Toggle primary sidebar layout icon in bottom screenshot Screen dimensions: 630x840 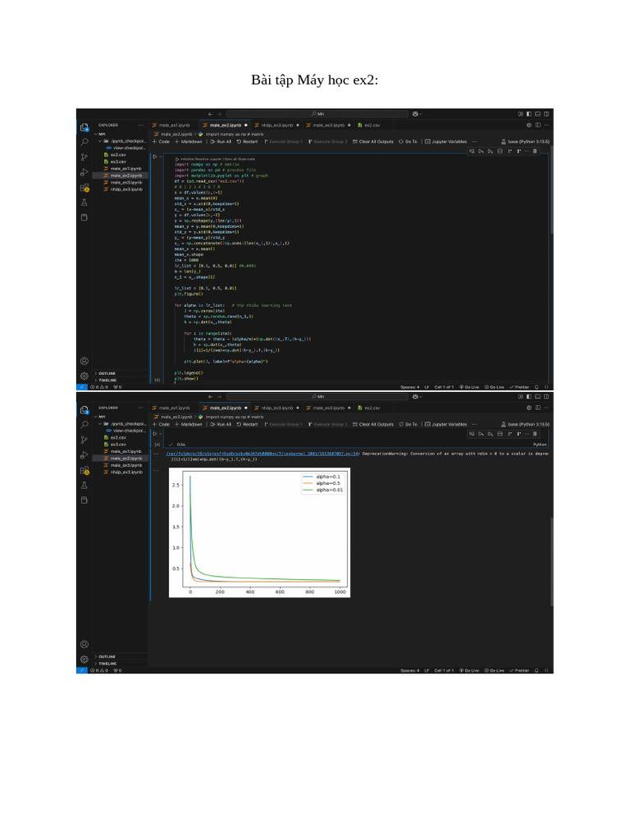coord(529,396)
